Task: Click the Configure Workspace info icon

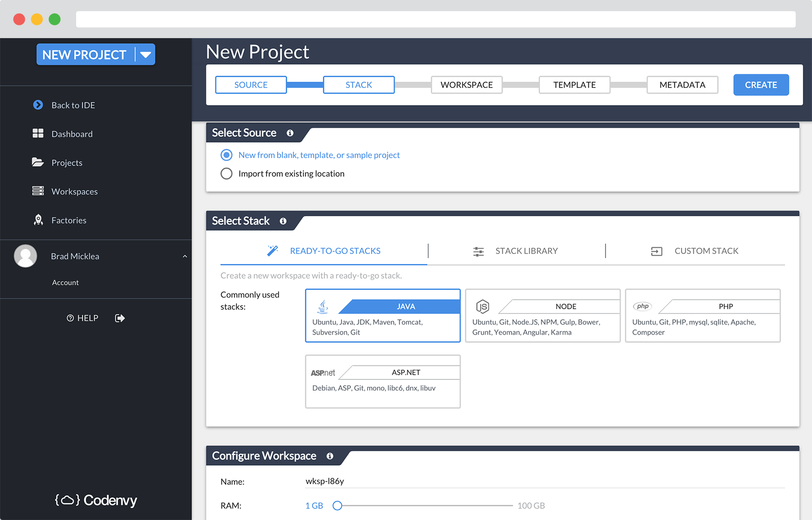Action: click(x=330, y=456)
